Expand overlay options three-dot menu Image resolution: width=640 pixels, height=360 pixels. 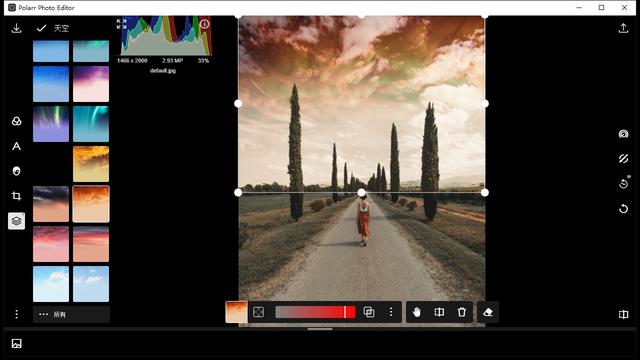(391, 312)
